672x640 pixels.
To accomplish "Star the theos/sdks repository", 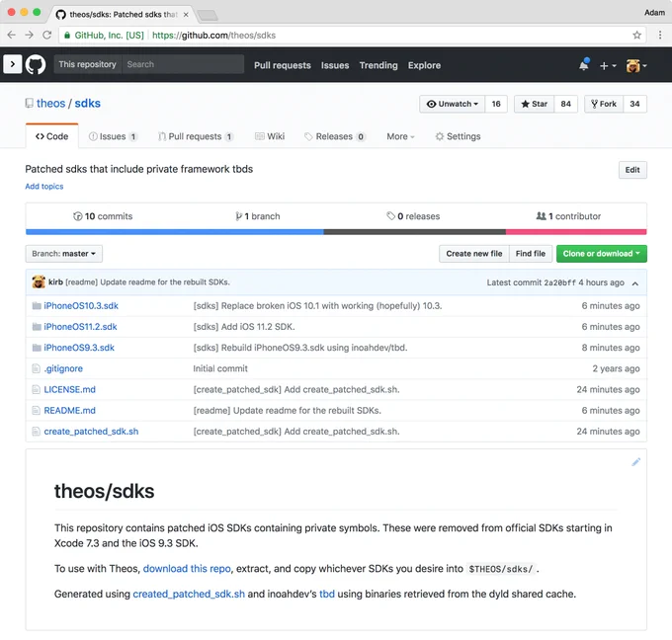I will pyautogui.click(x=534, y=104).
